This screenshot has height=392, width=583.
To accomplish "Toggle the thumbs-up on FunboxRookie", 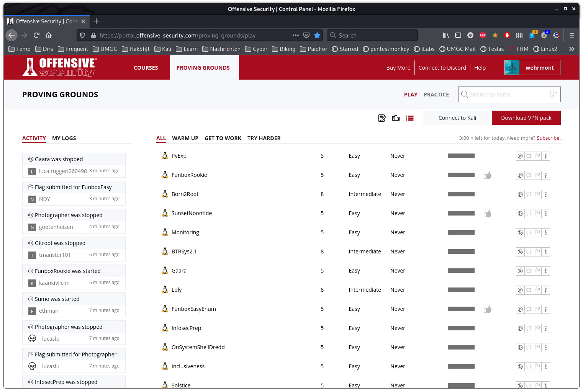I will click(x=488, y=176).
